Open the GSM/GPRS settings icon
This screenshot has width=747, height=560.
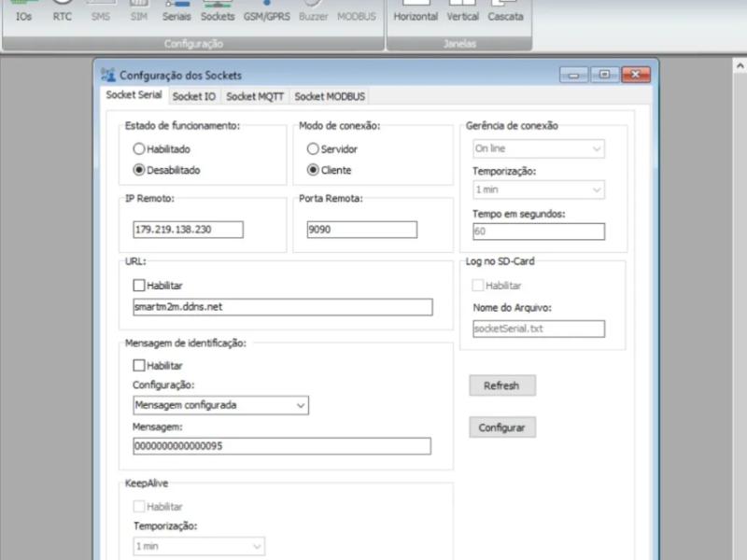pyautogui.click(x=266, y=10)
